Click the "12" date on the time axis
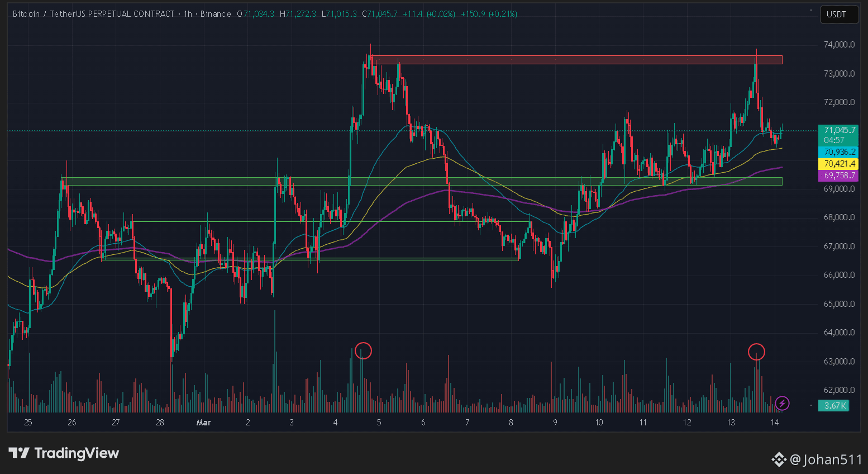Viewport: 868px width, 474px height. pyautogui.click(x=686, y=423)
